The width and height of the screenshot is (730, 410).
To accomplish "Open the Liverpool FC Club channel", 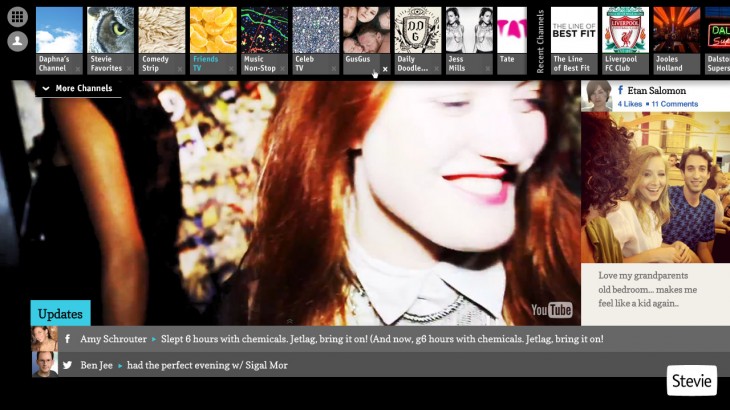I will (x=625, y=39).
